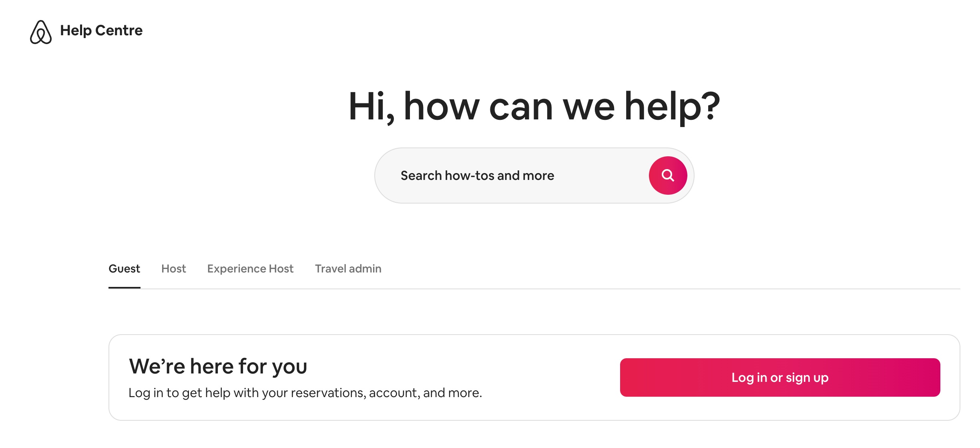Click the pink magnifying glass search button

point(668,176)
